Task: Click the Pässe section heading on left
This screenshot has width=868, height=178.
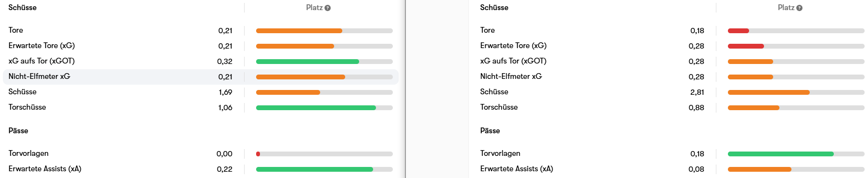Action: [x=18, y=131]
